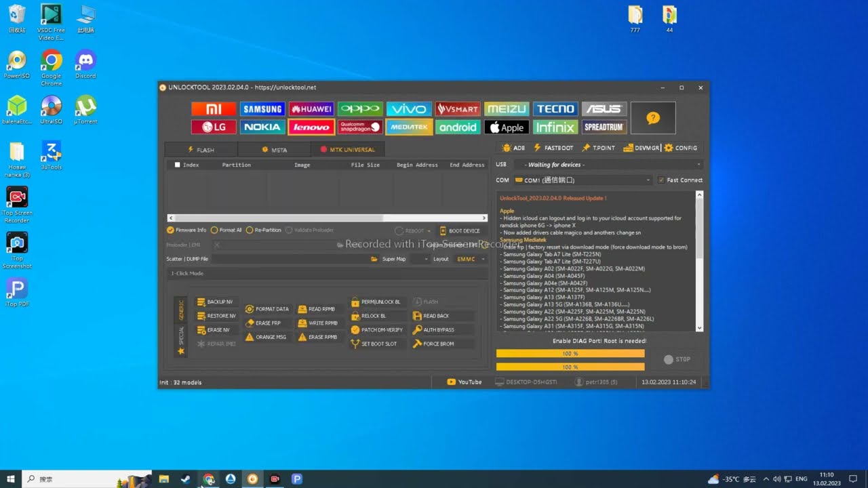Open the T.POINT toolbar item
Screen dimensions: 868x488
pos(599,148)
